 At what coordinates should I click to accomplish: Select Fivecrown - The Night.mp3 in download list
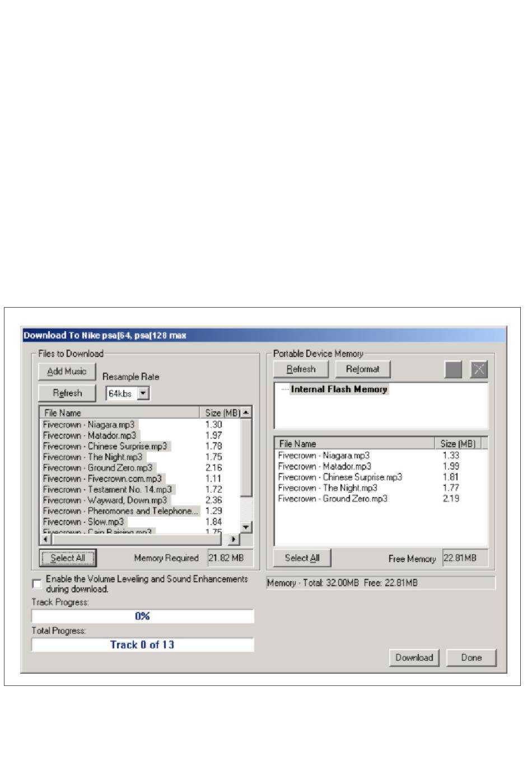coord(93,457)
